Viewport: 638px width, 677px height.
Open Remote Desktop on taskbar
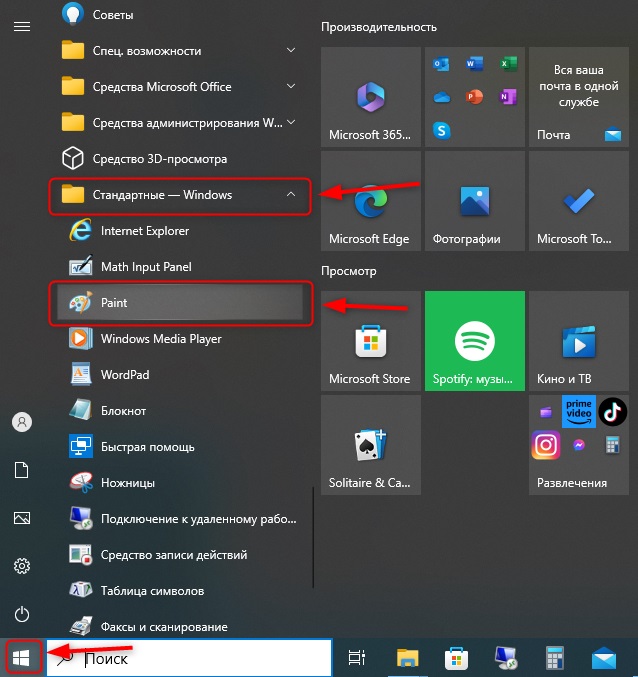506,658
